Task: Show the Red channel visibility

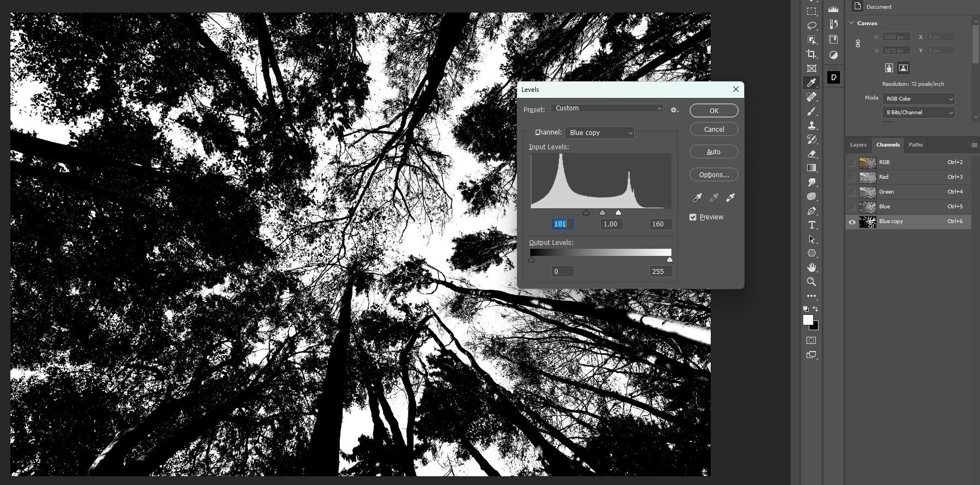Action: point(851,177)
